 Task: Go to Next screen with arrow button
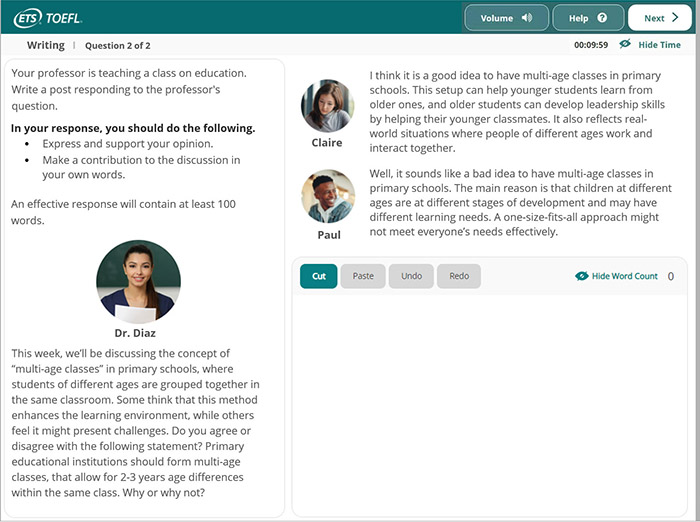pyautogui.click(x=660, y=18)
